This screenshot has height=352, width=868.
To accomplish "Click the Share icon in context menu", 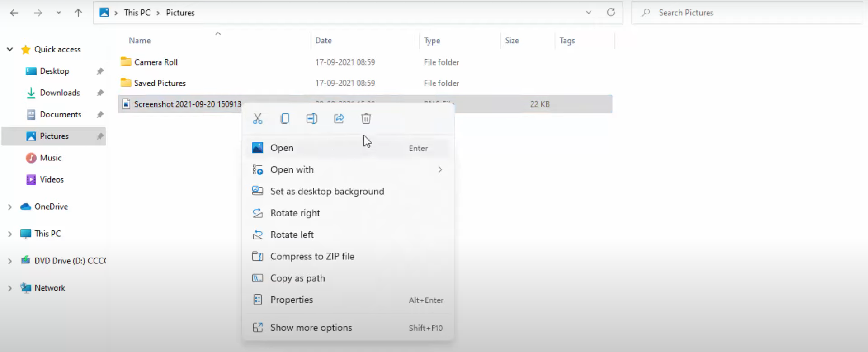I will point(339,119).
